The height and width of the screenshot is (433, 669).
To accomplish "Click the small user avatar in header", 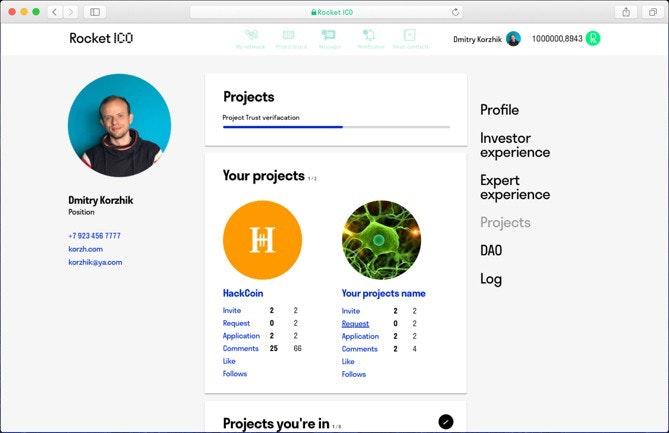I will click(x=513, y=39).
